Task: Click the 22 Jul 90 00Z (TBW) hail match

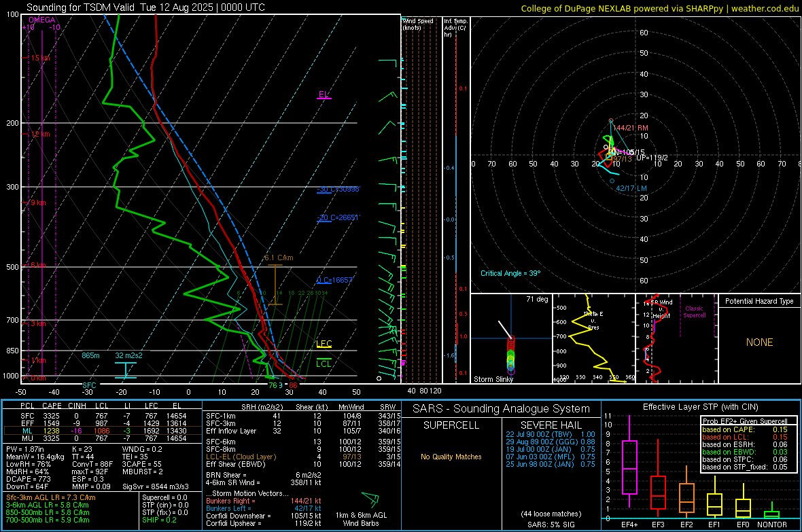Action: pos(551,434)
